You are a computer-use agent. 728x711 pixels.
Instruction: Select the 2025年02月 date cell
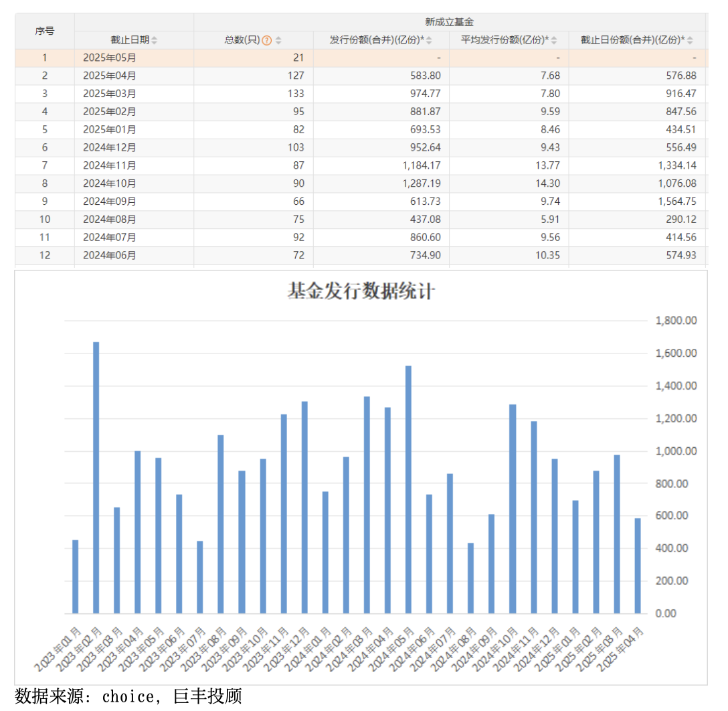click(110, 111)
